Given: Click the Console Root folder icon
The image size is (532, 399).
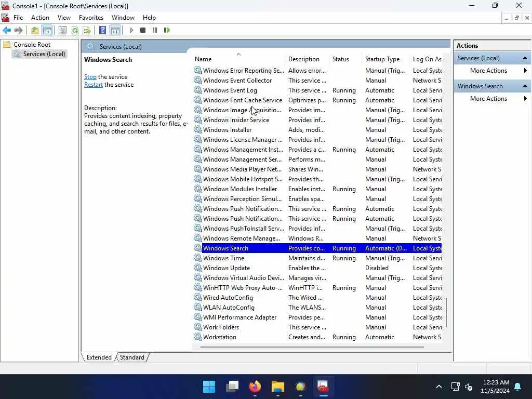Looking at the screenshot, I should pos(7,45).
